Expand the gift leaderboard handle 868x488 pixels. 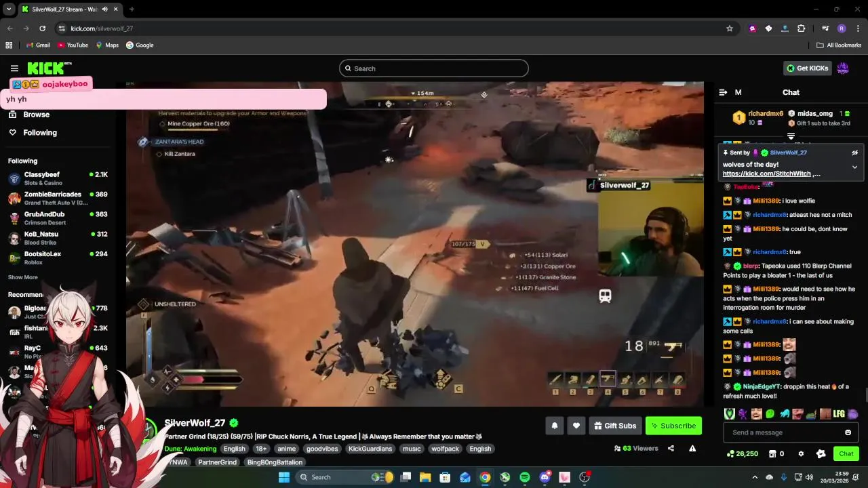(791, 136)
